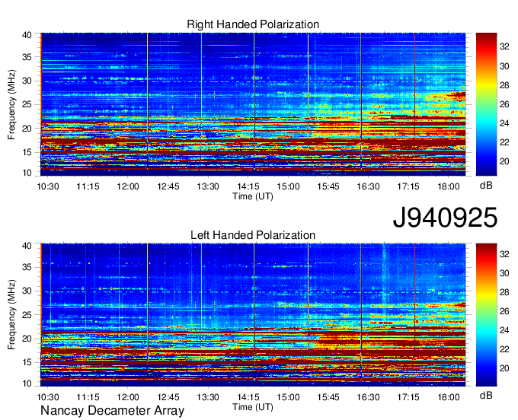
Task: Click the 13:30 time tick on Left Handed plot
Action: pos(208,397)
